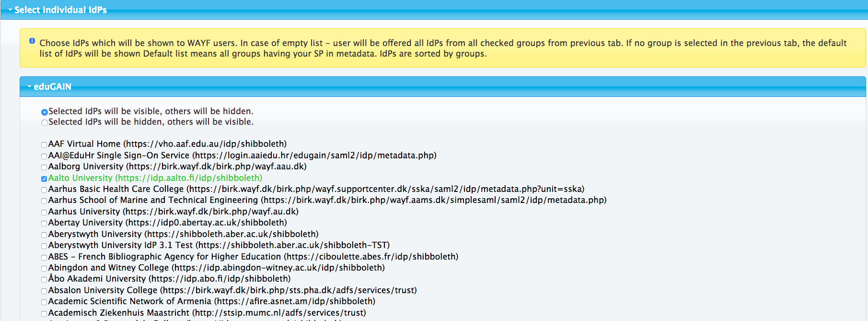Check the AAF Virtual Home checkbox
This screenshot has width=868, height=321.
(x=44, y=145)
